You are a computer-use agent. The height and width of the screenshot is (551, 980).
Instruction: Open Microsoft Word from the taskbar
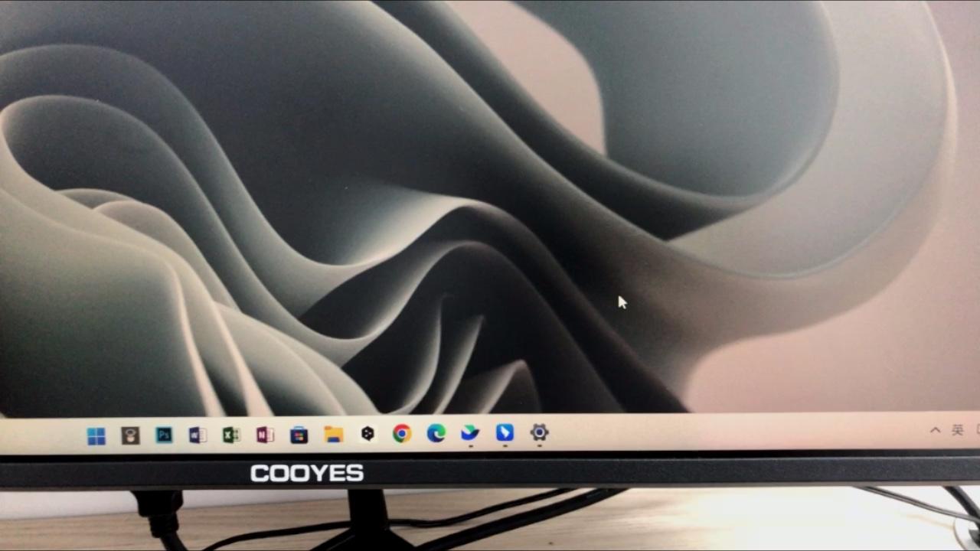198,435
